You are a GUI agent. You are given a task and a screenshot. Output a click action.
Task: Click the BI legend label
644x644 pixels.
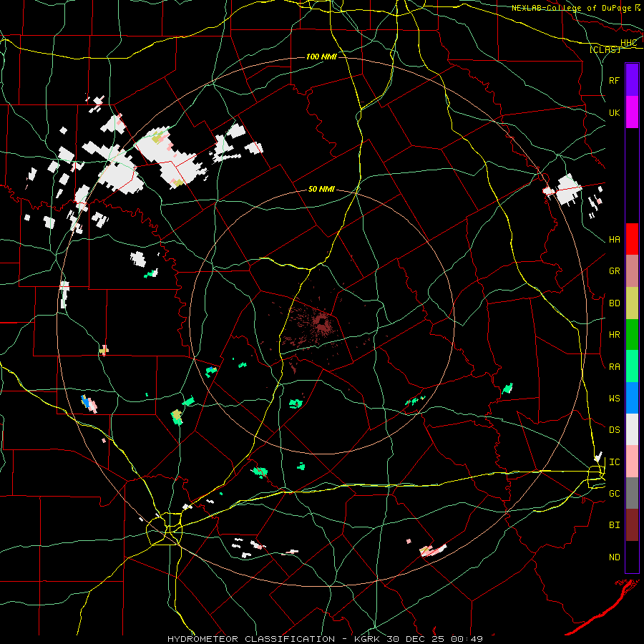point(614,525)
